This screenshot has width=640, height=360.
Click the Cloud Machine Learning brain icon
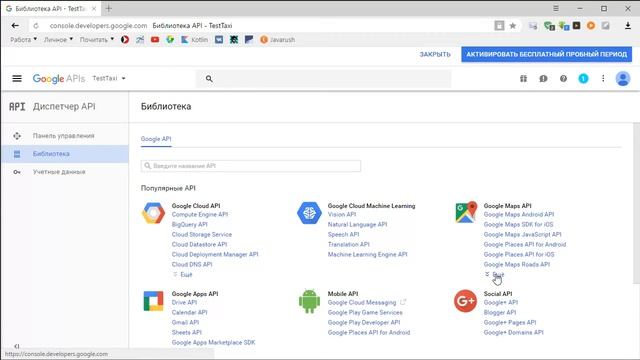[x=309, y=213]
